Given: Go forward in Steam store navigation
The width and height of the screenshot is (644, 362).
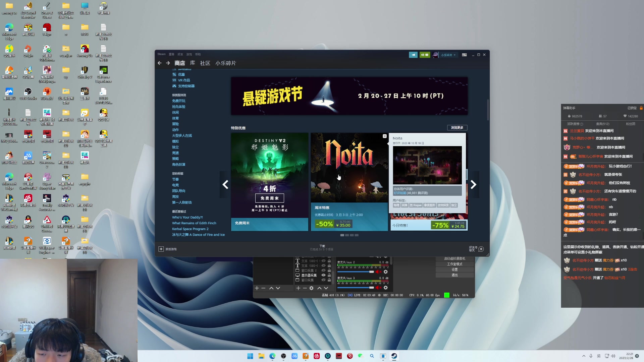Looking at the screenshot, I should point(168,63).
